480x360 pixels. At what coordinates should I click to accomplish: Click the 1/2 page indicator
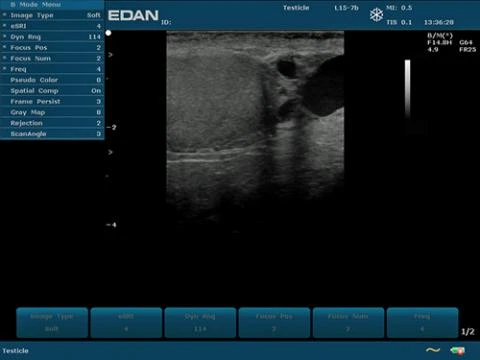coord(468,332)
